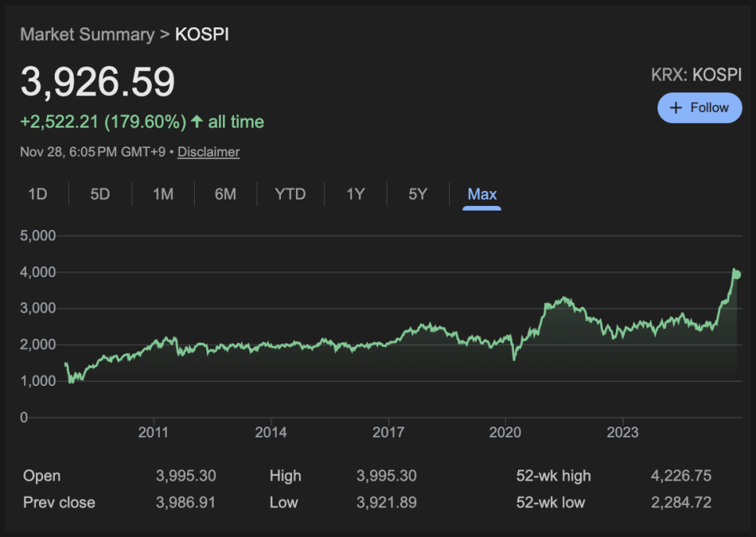Click the KRX: KOSPI ticker label

tap(696, 76)
